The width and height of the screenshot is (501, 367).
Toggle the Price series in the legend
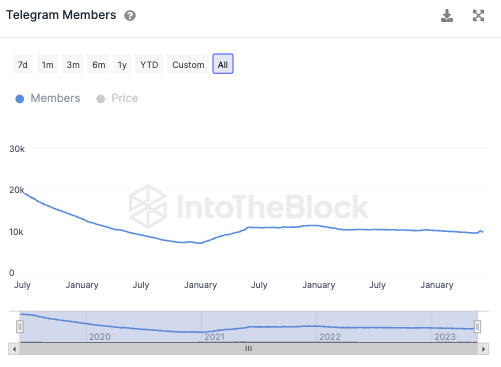(117, 98)
